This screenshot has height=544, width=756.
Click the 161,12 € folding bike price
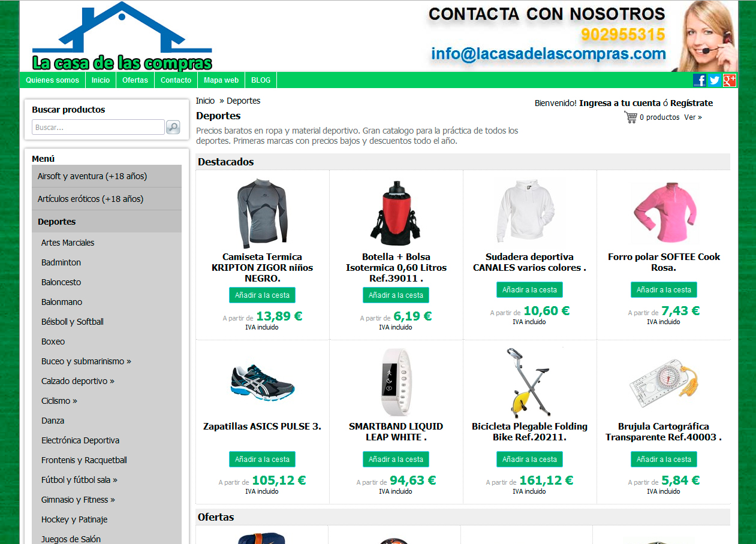546,480
